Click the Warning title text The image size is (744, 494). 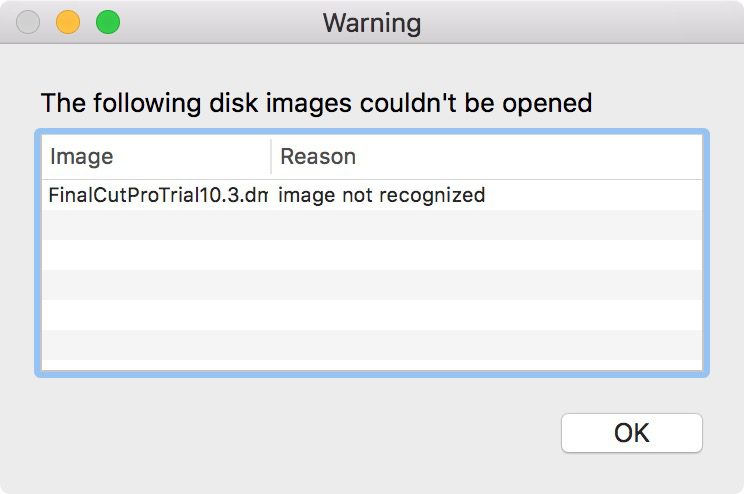click(x=371, y=22)
